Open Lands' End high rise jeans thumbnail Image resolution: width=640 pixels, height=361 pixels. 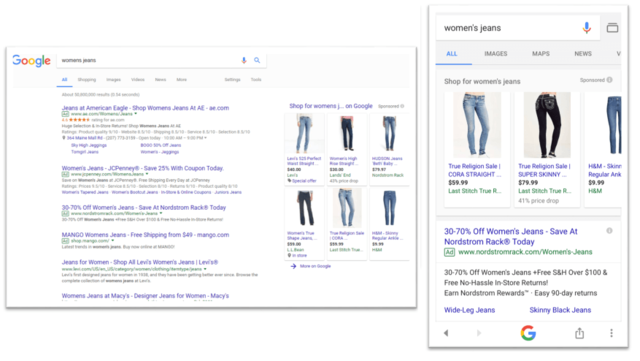[x=347, y=134]
